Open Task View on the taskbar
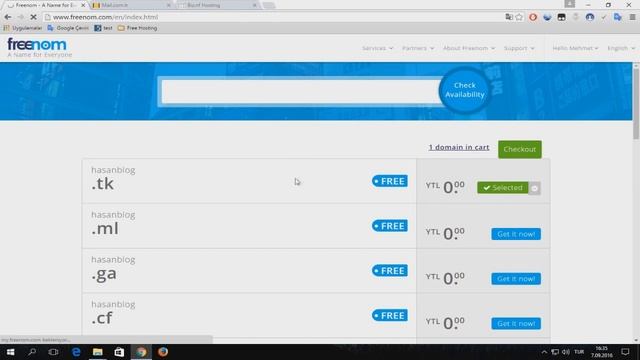Image resolution: width=640 pixels, height=360 pixels. click(53, 352)
